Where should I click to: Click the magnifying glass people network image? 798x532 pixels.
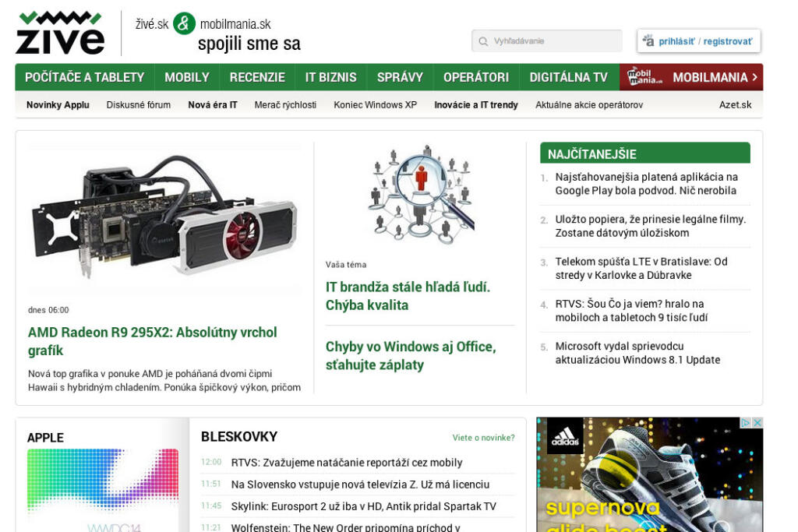[x=421, y=194]
